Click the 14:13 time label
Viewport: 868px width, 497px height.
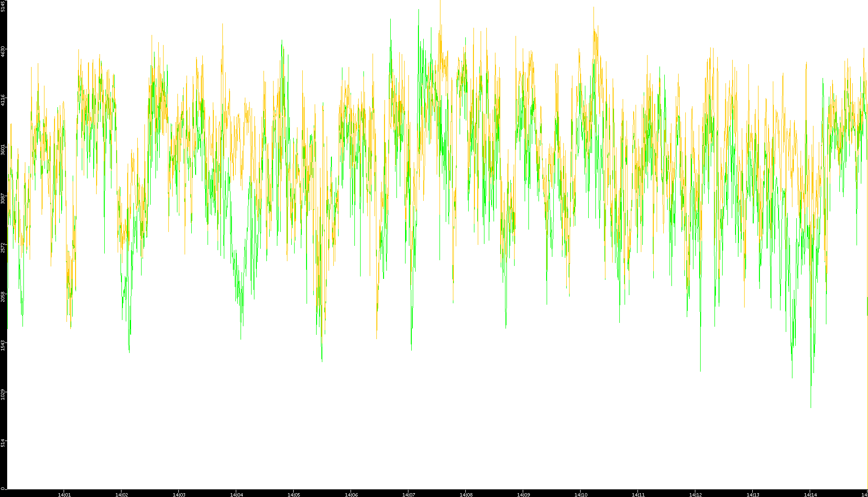pos(753,495)
